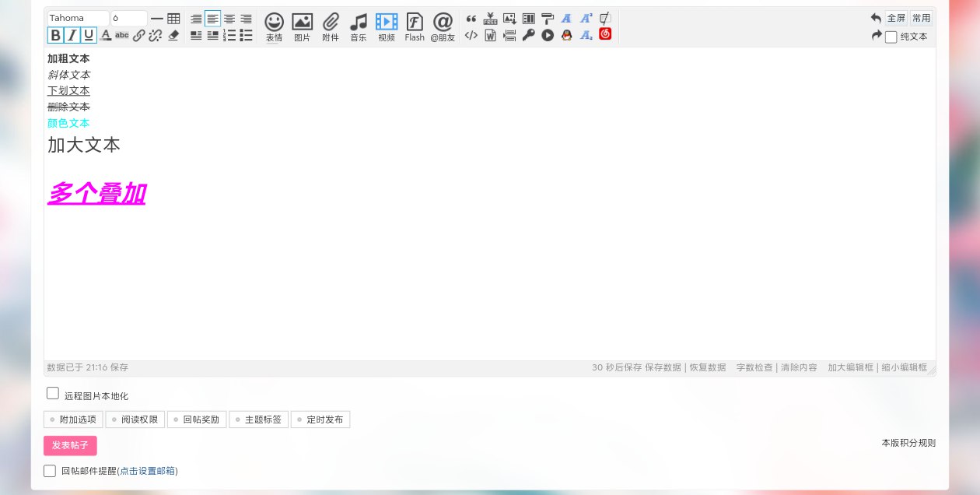
Task: Insert music via 音乐 button
Action: [x=358, y=26]
